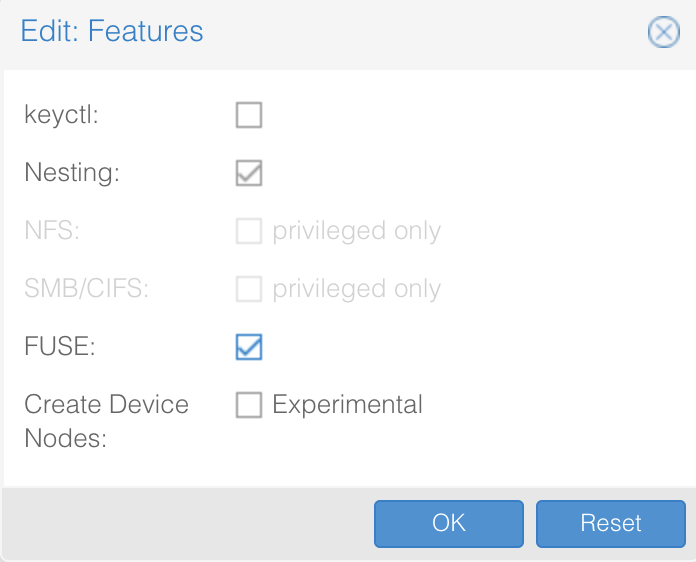
Task: Disable the FUSE checkbox
Action: pyautogui.click(x=249, y=347)
